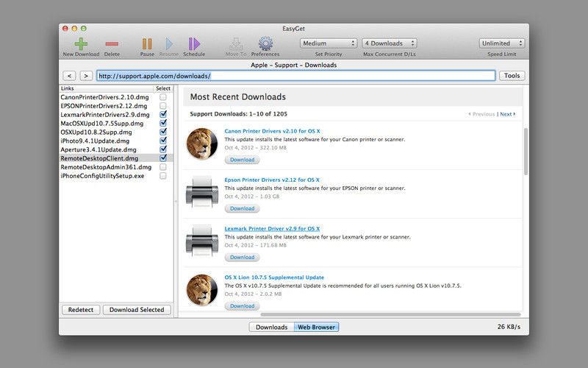Image resolution: width=588 pixels, height=368 pixels.
Task: Select RemoteDesktopAdmin361.dmg in Links list
Action: (x=106, y=167)
